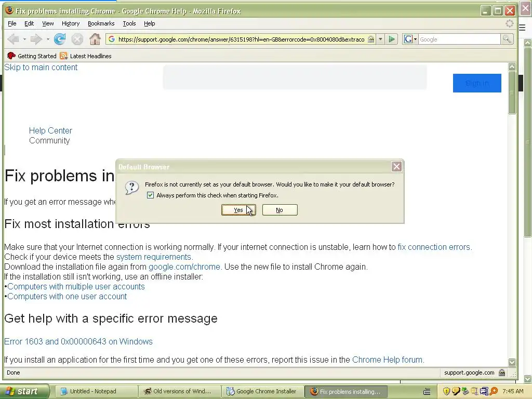Viewport: 532px width, 399px height.
Task: Click the Getting Started bookmark icon
Action: [11, 56]
